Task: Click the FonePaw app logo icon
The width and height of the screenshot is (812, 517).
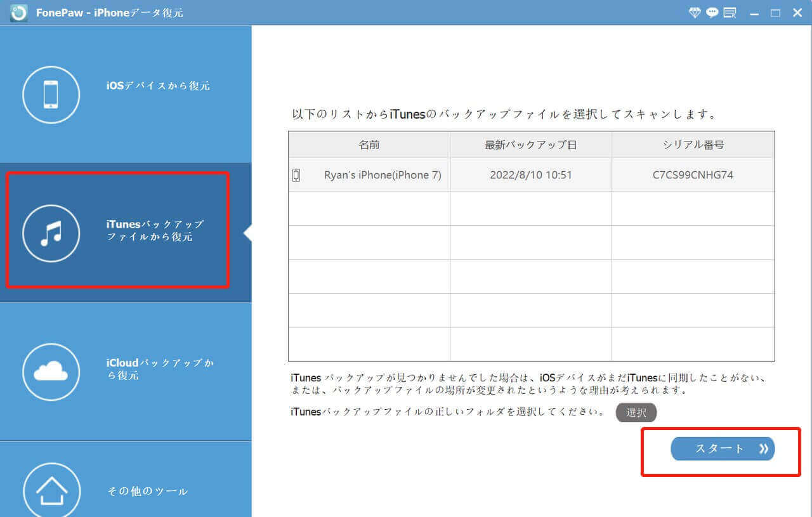Action: click(x=19, y=13)
